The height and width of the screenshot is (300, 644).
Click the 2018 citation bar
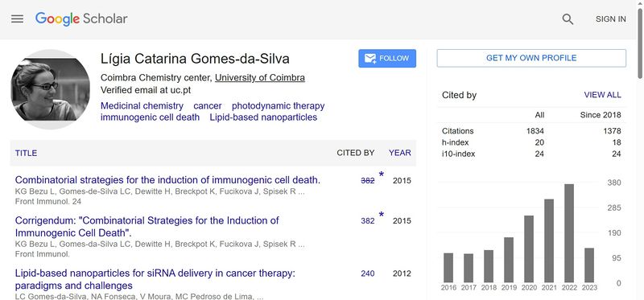tap(489, 266)
